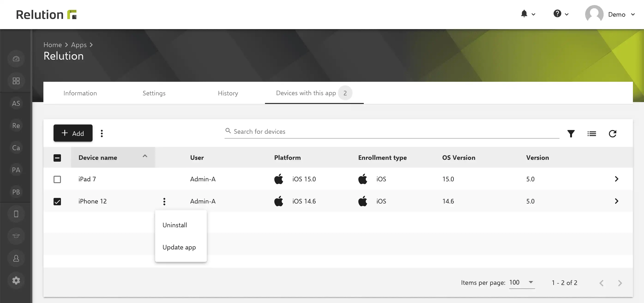
Task: Click the Add button
Action: (73, 133)
